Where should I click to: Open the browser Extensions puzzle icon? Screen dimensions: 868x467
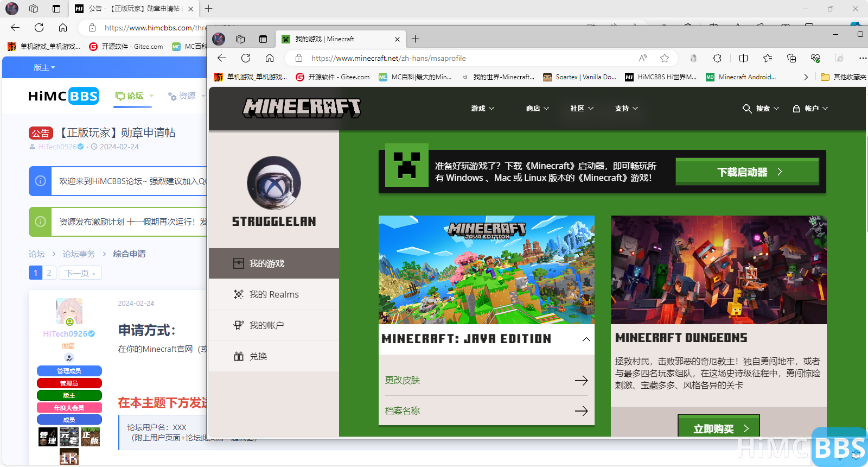point(717,58)
